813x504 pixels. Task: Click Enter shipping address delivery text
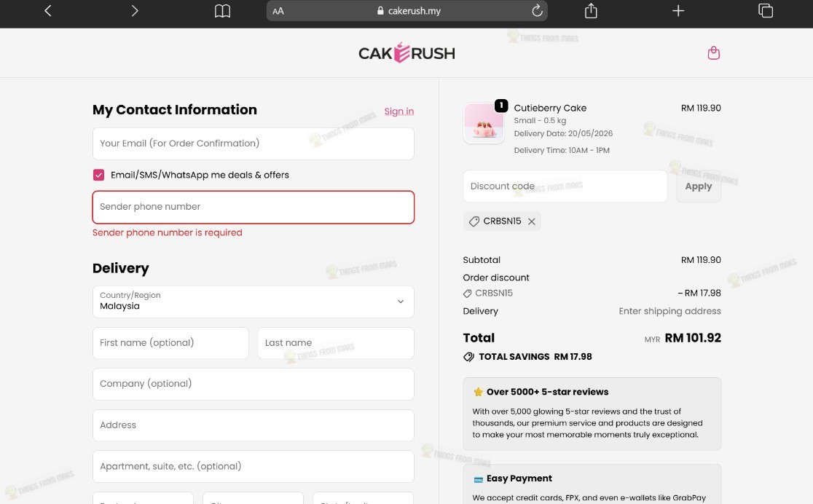pos(669,311)
